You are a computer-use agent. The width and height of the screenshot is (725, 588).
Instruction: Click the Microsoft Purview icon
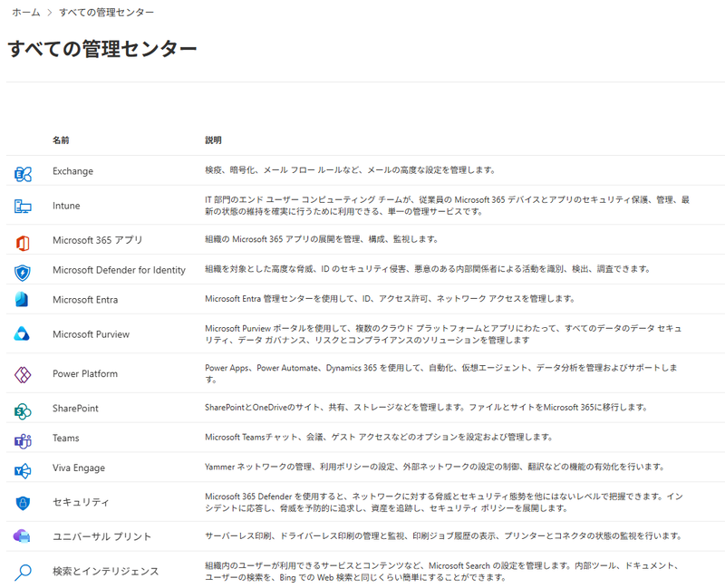pos(22,333)
